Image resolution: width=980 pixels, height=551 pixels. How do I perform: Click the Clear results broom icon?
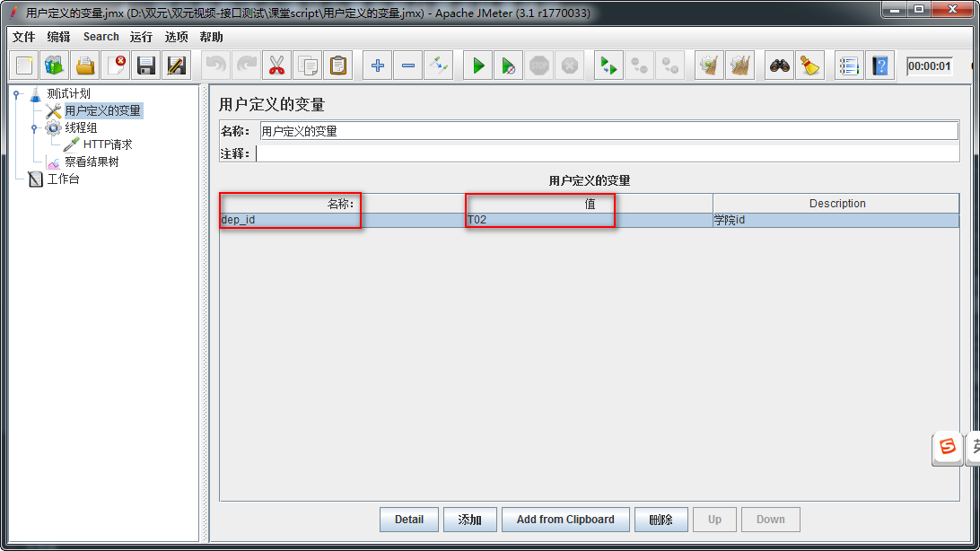(709, 66)
